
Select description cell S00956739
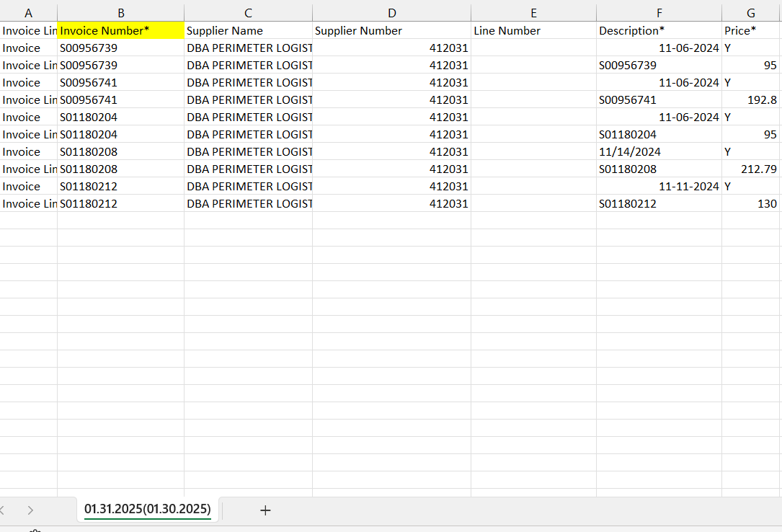pyautogui.click(x=659, y=66)
